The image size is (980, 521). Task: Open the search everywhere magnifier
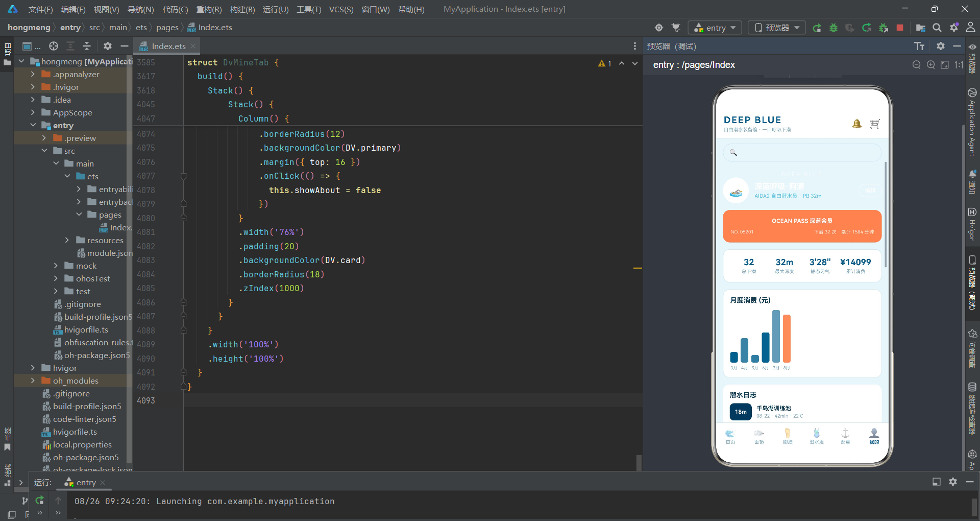click(x=937, y=28)
